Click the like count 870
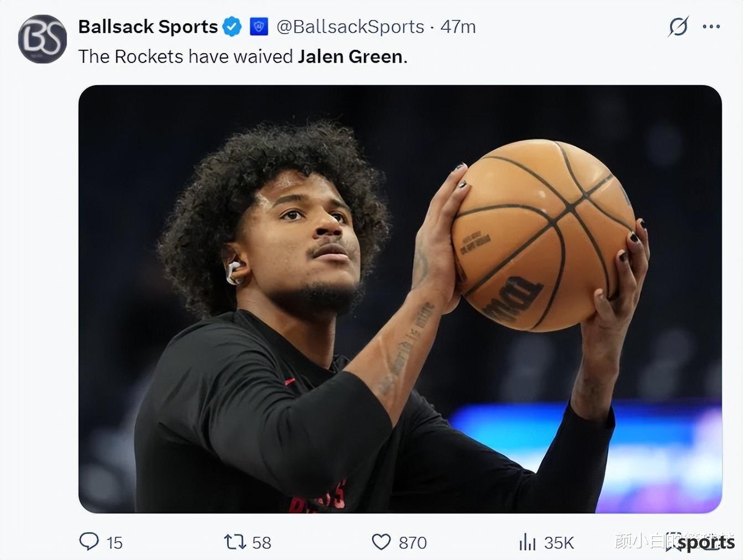The width and height of the screenshot is (743, 560). (412, 543)
